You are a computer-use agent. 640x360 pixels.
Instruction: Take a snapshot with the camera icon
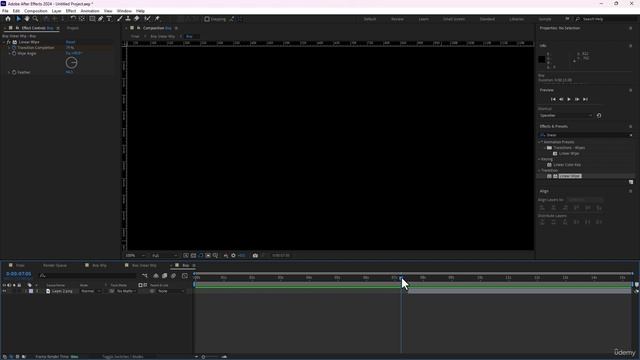255,256
